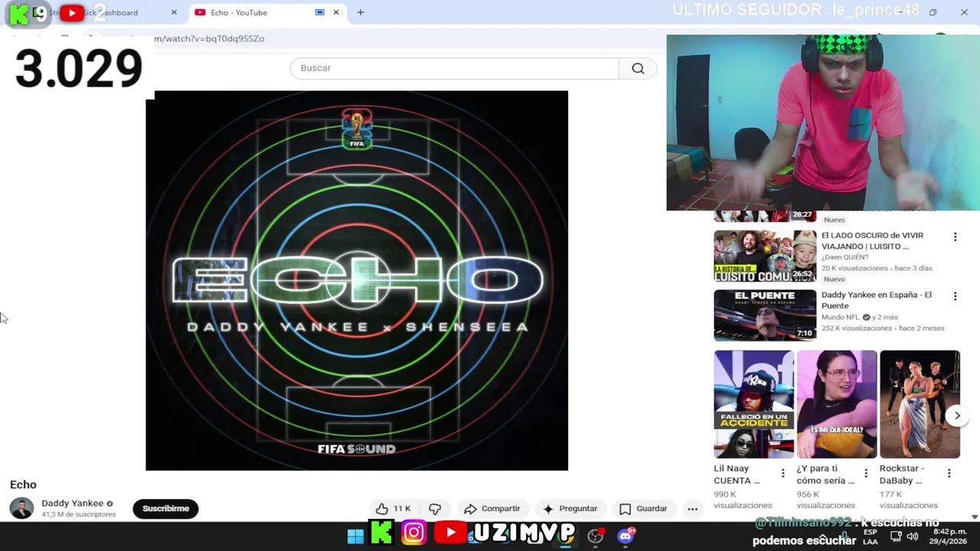Open a new browser tab
980x551 pixels.
click(x=361, y=12)
